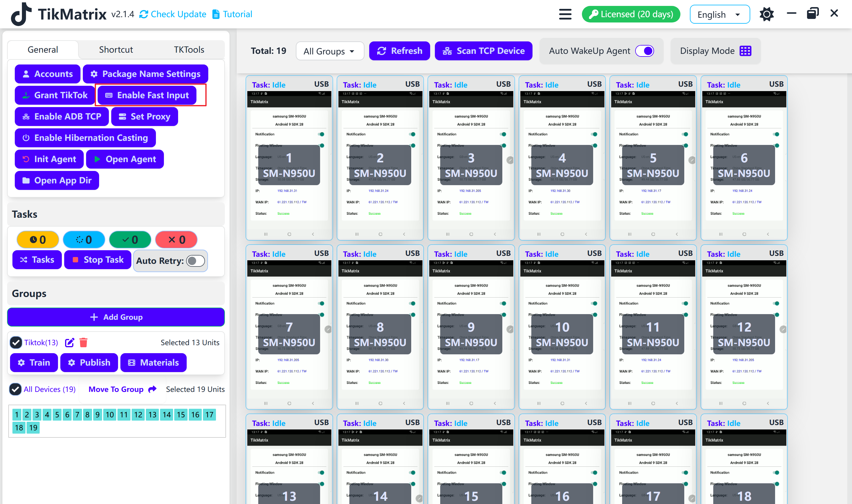Select device number 14 chip
Screen dimensions: 852x504
click(167, 415)
